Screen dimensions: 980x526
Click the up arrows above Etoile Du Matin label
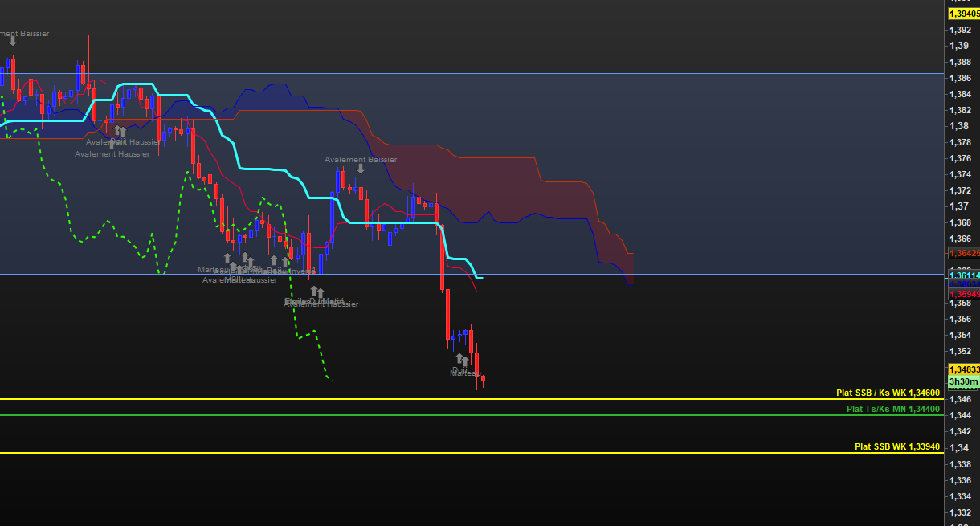[x=316, y=292]
